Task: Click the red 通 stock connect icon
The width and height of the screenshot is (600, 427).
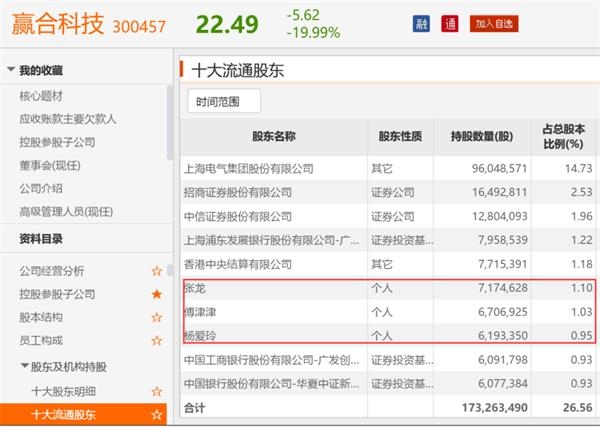Action: 450,24
